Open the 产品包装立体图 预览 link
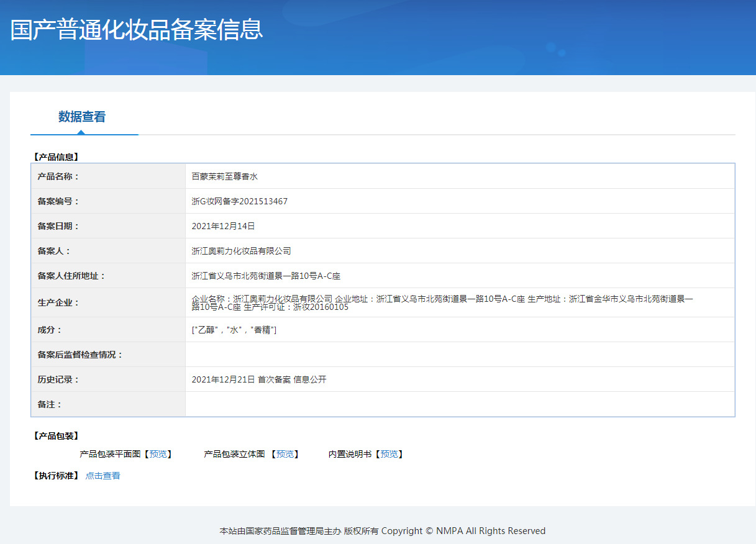Screen dimensions: 756x544 [285, 455]
